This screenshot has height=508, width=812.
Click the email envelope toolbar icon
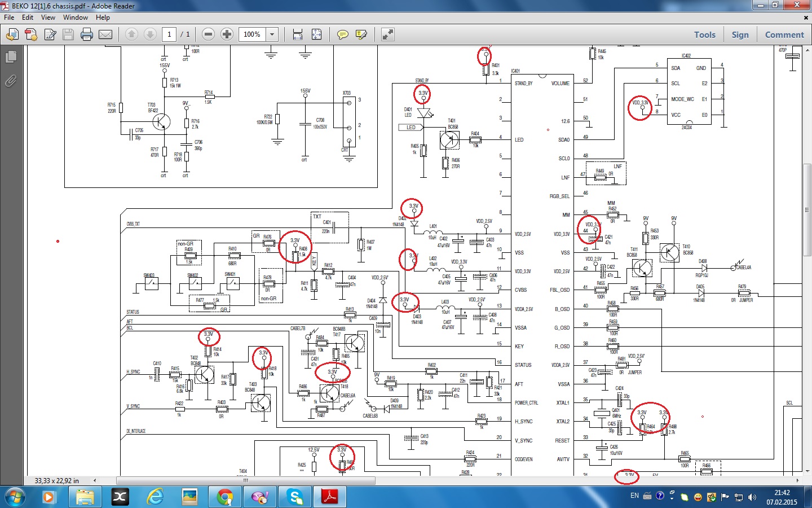click(x=105, y=34)
